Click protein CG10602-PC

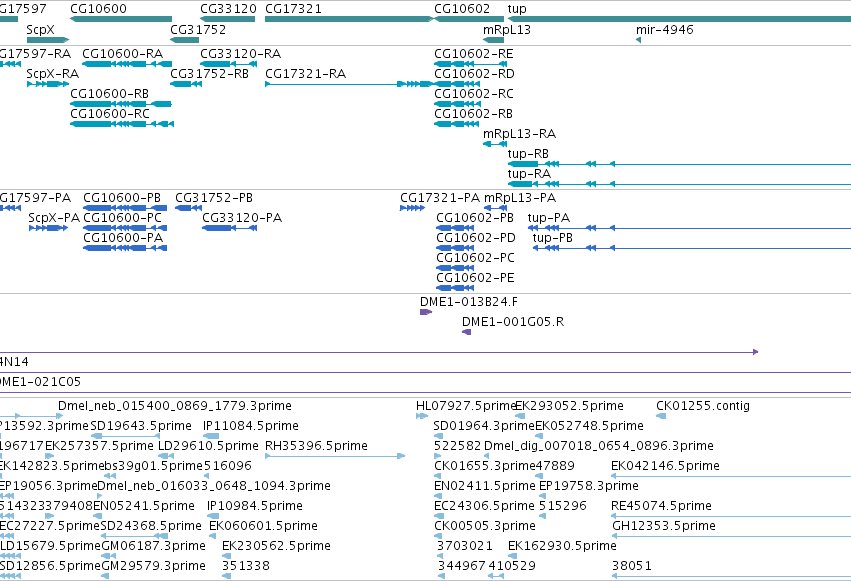[x=475, y=258]
